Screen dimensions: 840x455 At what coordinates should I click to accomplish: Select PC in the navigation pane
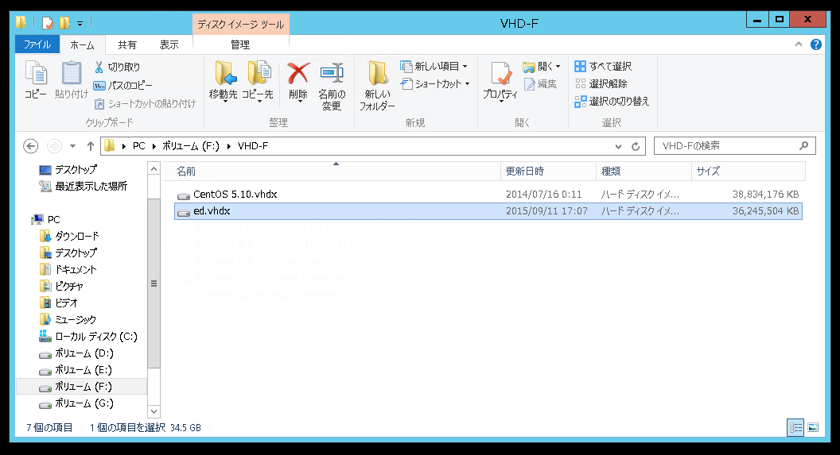[x=46, y=220]
